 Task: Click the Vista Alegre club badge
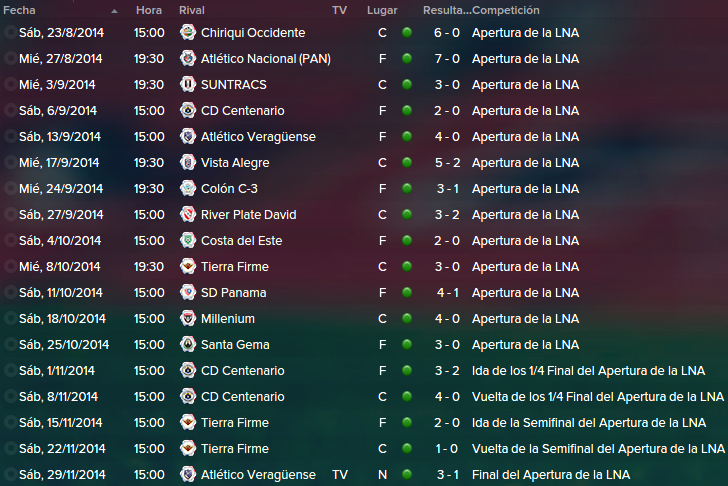[188, 162]
